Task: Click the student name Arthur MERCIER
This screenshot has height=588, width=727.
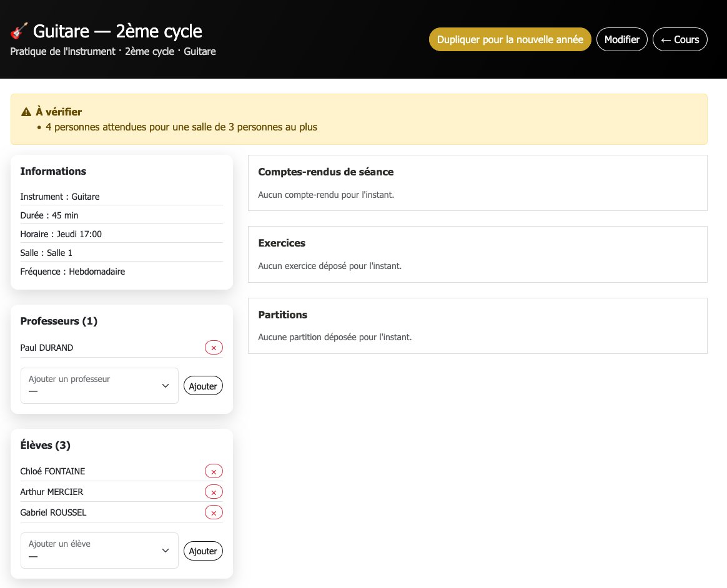Action: (x=52, y=492)
